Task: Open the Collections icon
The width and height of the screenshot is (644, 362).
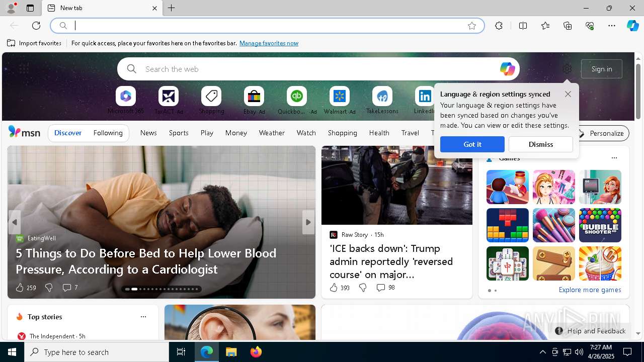Action: coord(568,26)
